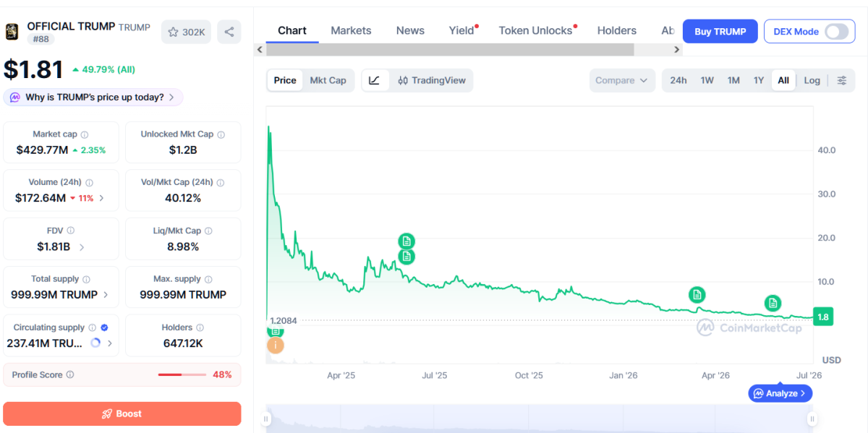Open Market cap info icon

[85, 134]
